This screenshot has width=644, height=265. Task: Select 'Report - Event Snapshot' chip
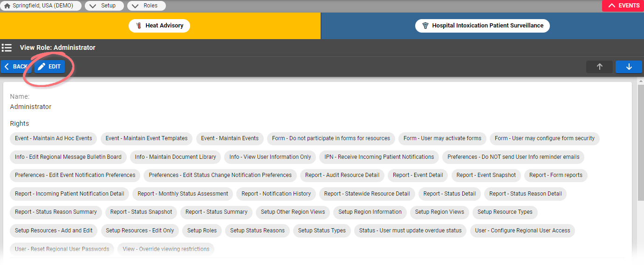tap(486, 175)
